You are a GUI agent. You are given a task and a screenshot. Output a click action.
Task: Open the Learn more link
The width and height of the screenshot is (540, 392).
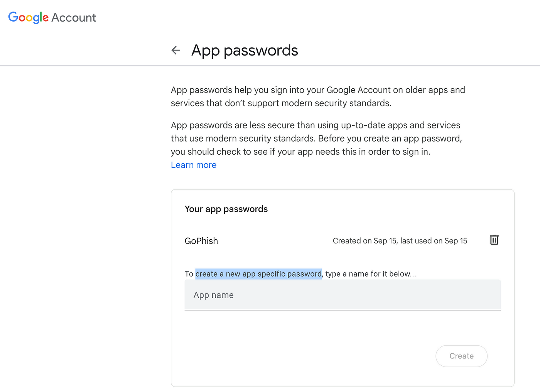tap(194, 165)
